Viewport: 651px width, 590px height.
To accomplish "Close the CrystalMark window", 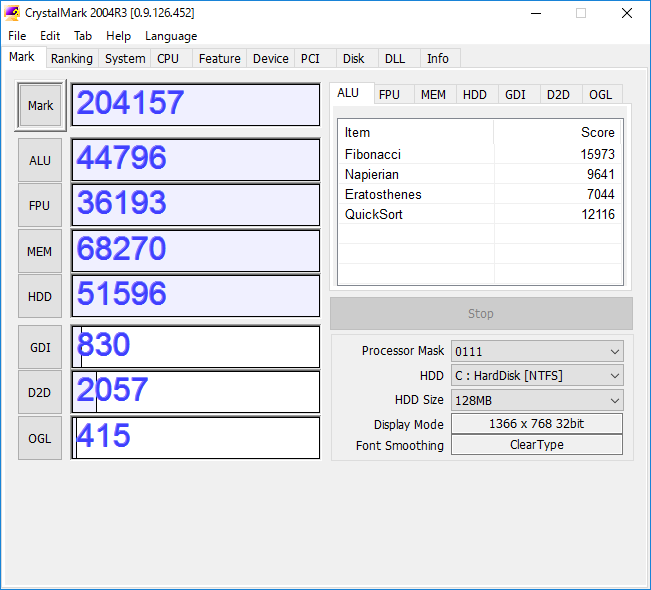I will (627, 13).
